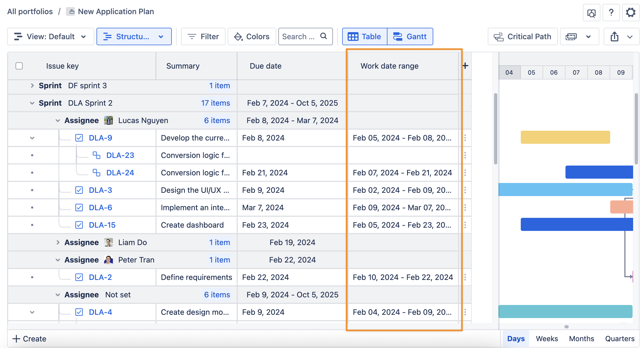The image size is (644, 348).
Task: Open the Structure dropdown
Action: pos(134,36)
